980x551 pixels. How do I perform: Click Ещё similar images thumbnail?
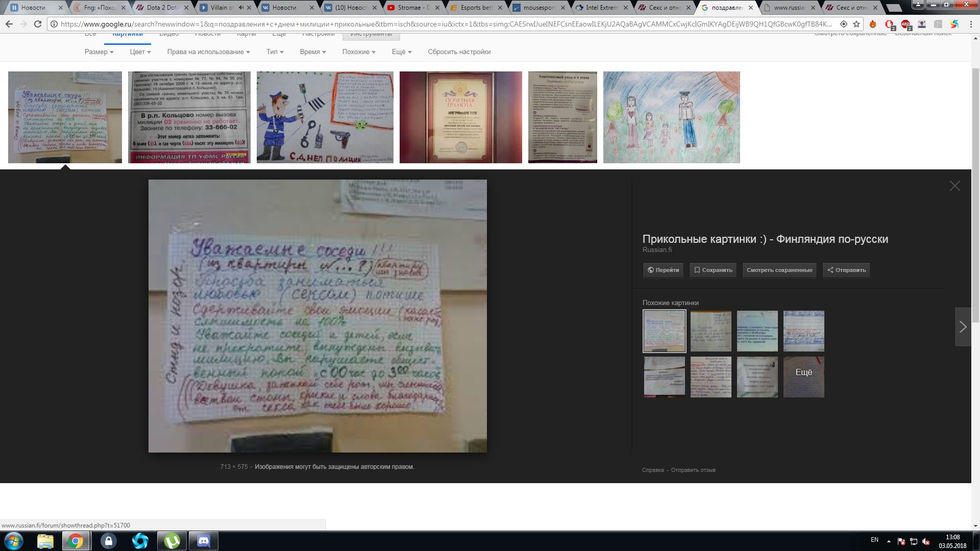[803, 377]
